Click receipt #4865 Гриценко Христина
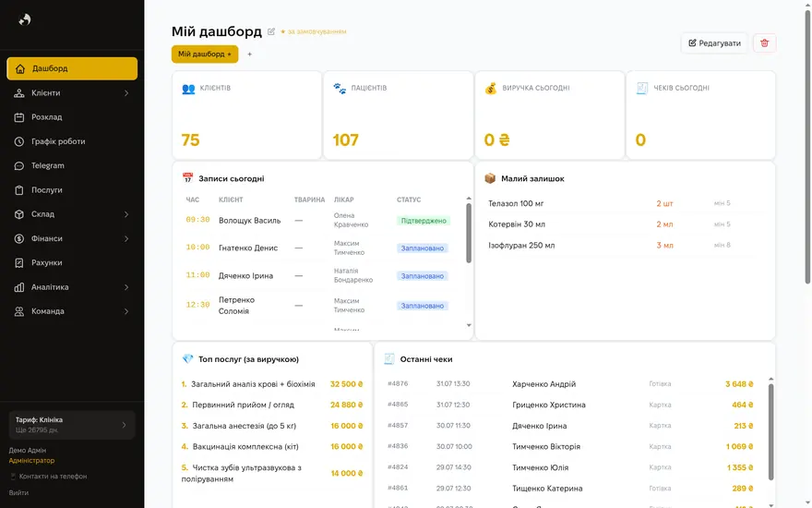Screen dimensions: 812x508 click(572, 405)
